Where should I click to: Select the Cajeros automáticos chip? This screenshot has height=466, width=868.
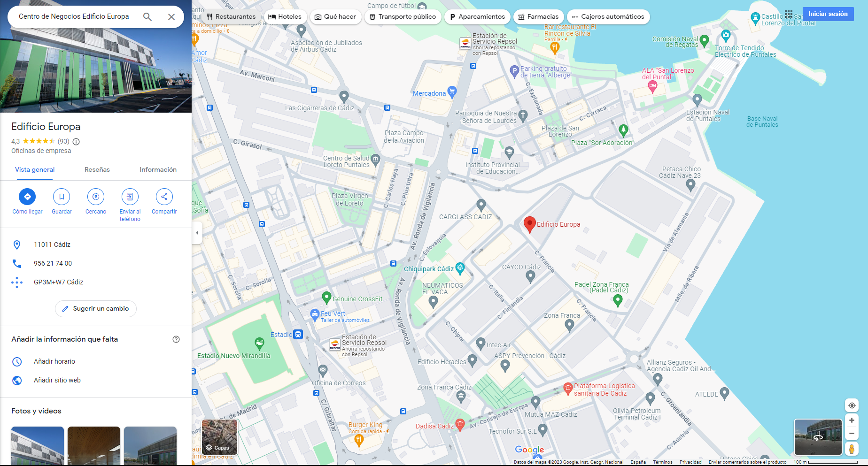[x=608, y=17]
